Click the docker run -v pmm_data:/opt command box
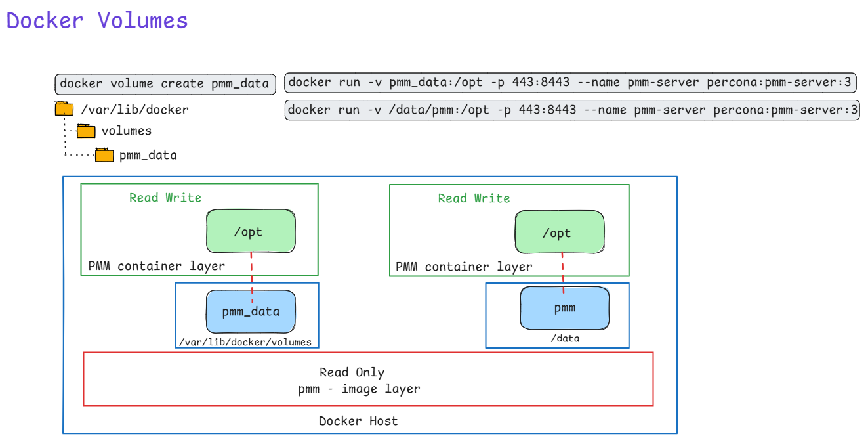Screen dimensions: 868x440 569,82
